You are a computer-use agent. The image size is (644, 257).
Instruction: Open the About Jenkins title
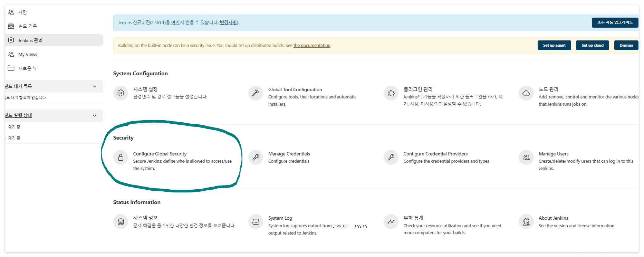point(553,218)
